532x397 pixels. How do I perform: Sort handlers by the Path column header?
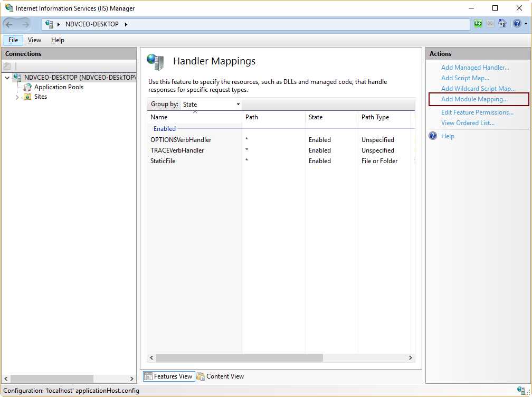coord(251,117)
